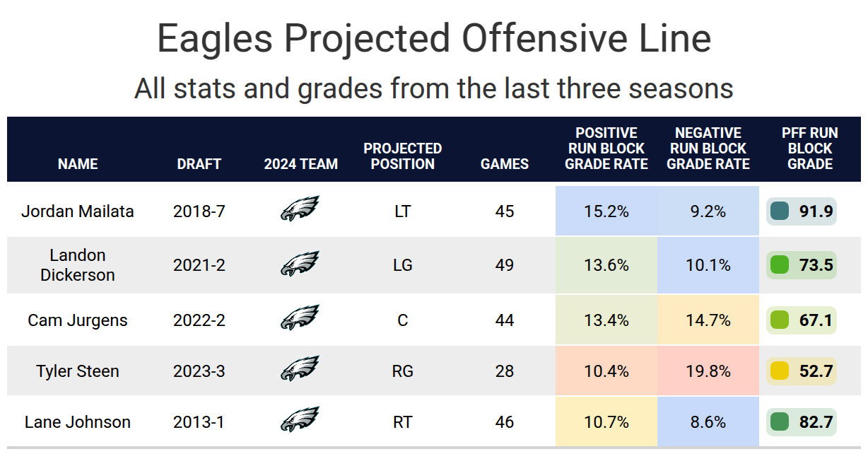Click the GAMES column header
Screen dimensions: 868x454
[505, 164]
